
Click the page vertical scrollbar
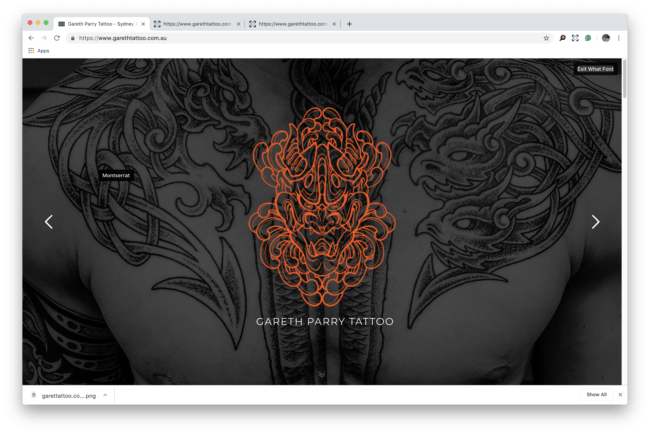pos(624,79)
